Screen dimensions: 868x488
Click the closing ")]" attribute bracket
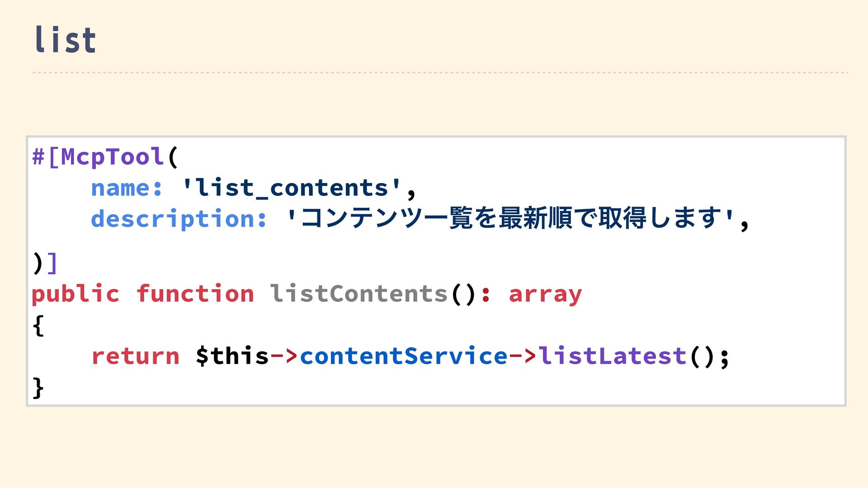coord(45,263)
